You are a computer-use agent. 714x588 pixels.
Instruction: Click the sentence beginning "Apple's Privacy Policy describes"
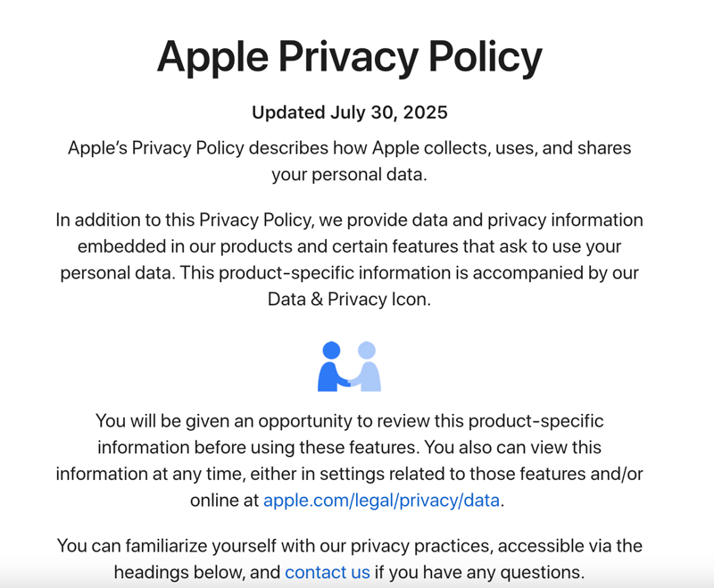[349, 161]
